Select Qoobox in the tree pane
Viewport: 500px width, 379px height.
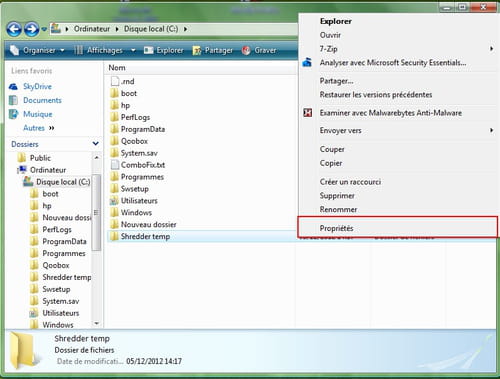click(56, 265)
